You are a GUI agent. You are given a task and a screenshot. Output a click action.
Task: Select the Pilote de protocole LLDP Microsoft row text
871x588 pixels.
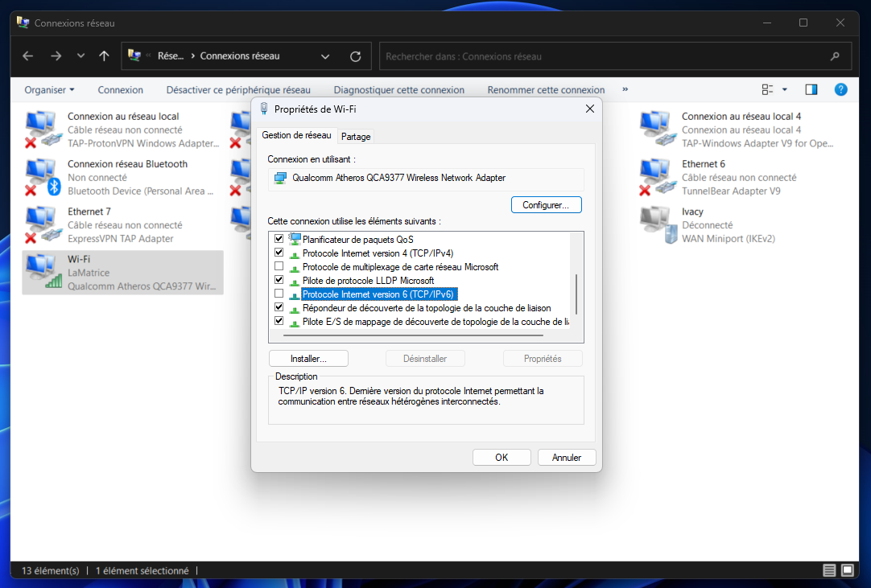369,281
